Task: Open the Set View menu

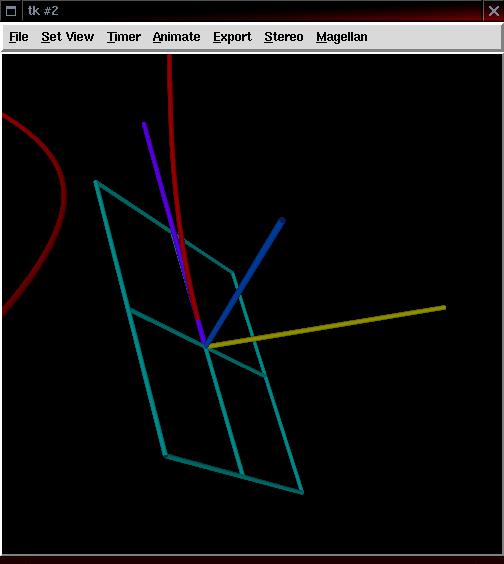Action: (x=67, y=37)
